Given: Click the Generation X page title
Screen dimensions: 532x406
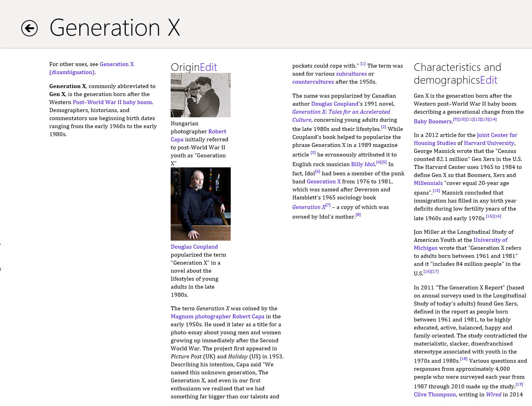Looking at the screenshot, I should point(115,28).
